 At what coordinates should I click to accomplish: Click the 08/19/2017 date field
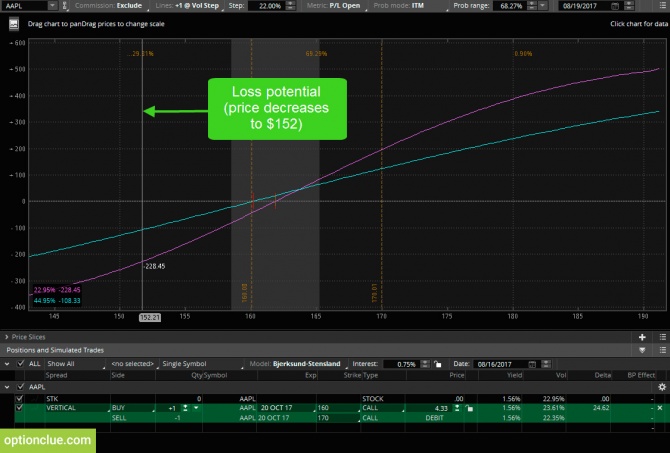[x=585, y=6]
